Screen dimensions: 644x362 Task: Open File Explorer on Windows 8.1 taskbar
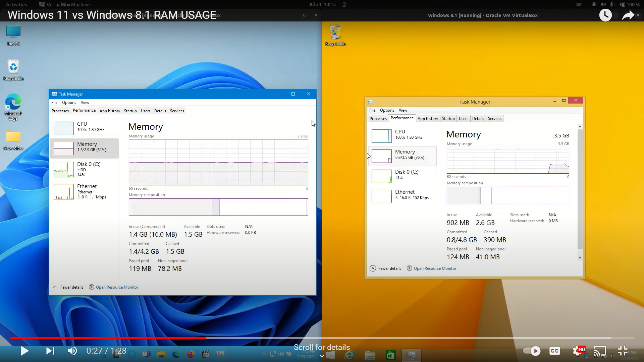[x=370, y=355]
